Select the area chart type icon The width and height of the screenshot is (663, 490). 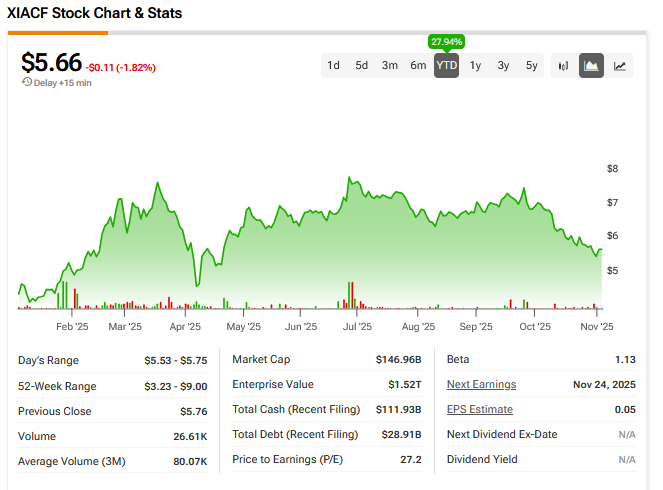pos(591,66)
